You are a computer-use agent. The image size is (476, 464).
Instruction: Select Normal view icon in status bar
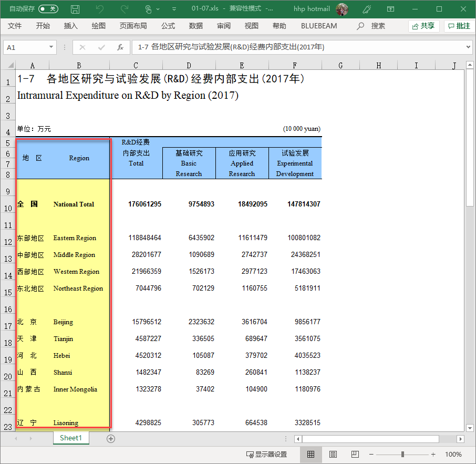coord(311,454)
